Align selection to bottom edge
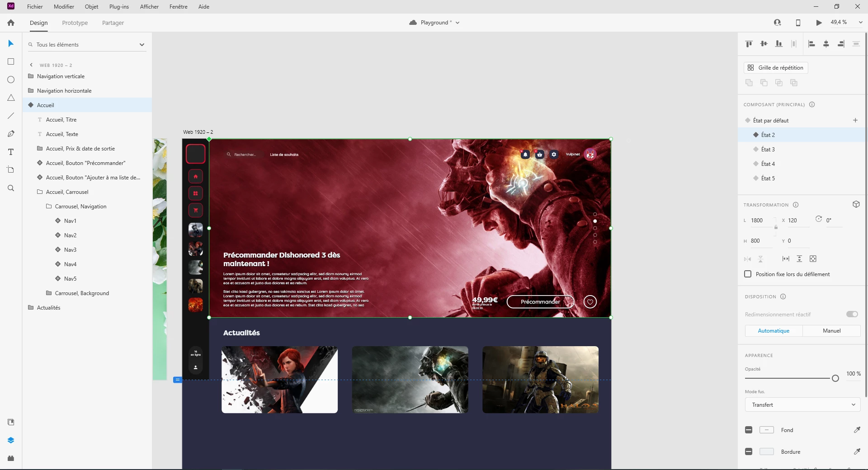The image size is (868, 470). (x=779, y=44)
